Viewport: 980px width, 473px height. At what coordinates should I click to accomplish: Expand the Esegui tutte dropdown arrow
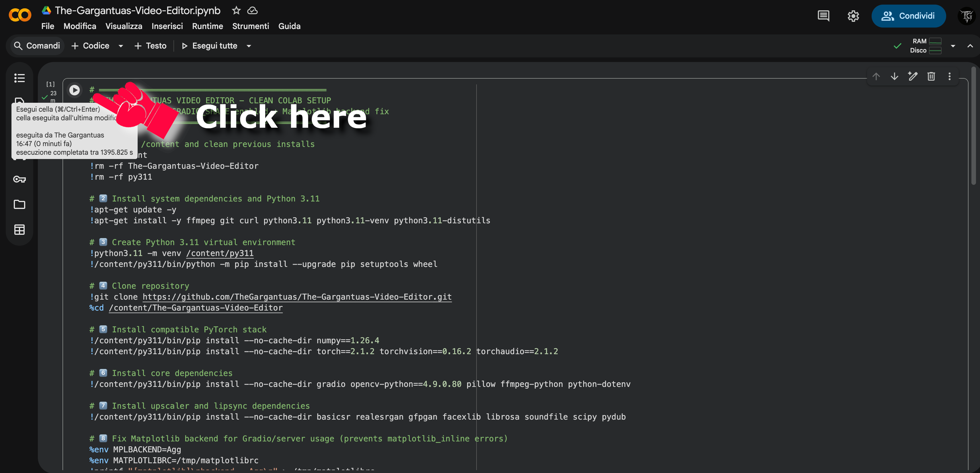249,46
